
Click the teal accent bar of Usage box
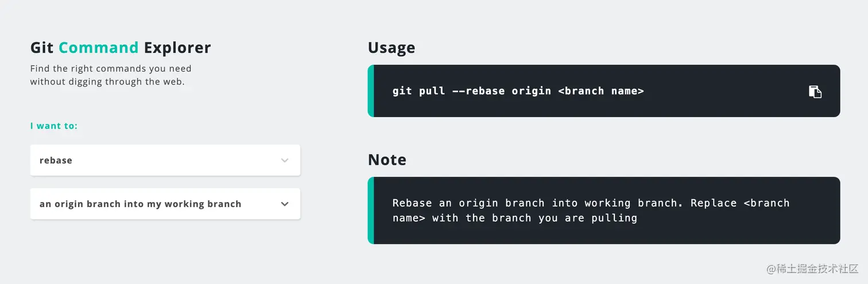tap(371, 91)
